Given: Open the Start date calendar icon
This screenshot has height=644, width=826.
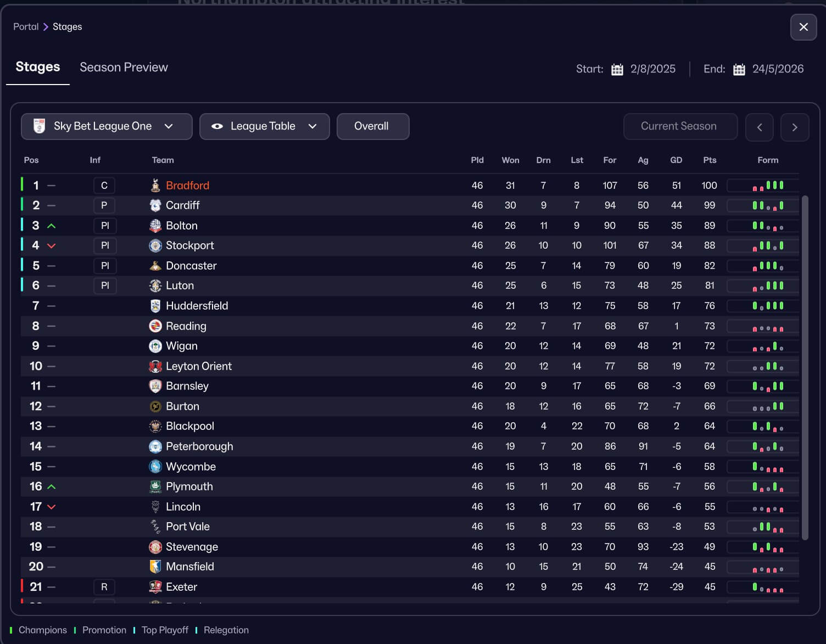Looking at the screenshot, I should (617, 70).
